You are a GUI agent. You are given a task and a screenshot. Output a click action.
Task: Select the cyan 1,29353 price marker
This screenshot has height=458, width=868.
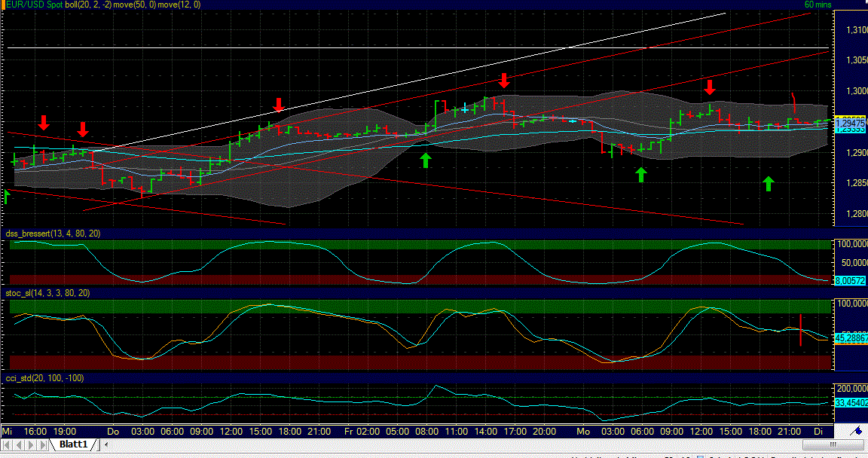point(851,129)
